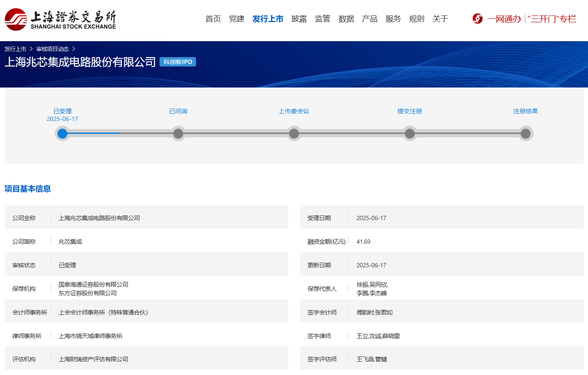This screenshot has height=375, width=588.
Task: Open the "三开门"专栏 link
Action: click(x=552, y=19)
